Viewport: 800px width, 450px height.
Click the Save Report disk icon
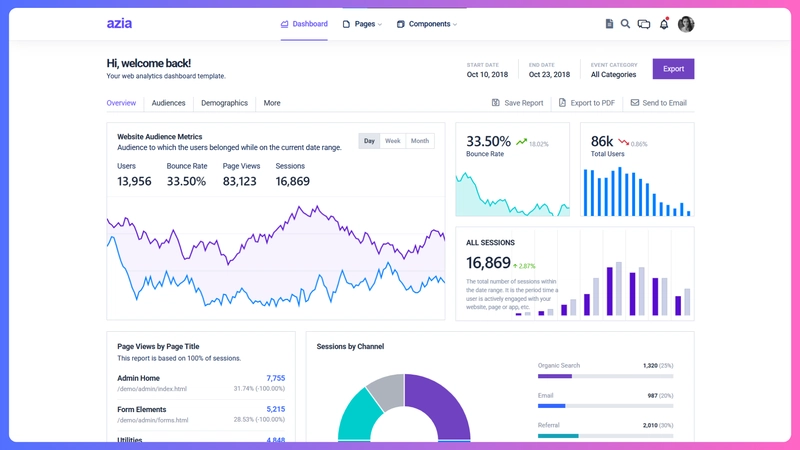point(496,103)
